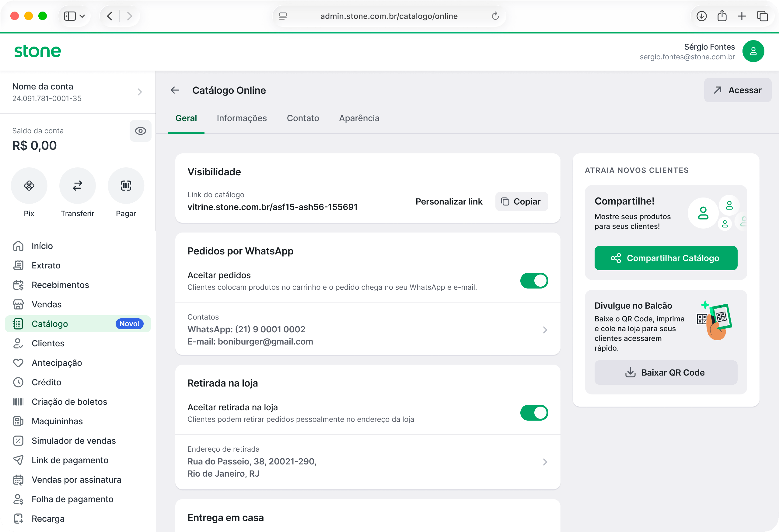Click account number 24.091.781-0001-35
Viewport: 779px width, 532px height.
pyautogui.click(x=47, y=98)
